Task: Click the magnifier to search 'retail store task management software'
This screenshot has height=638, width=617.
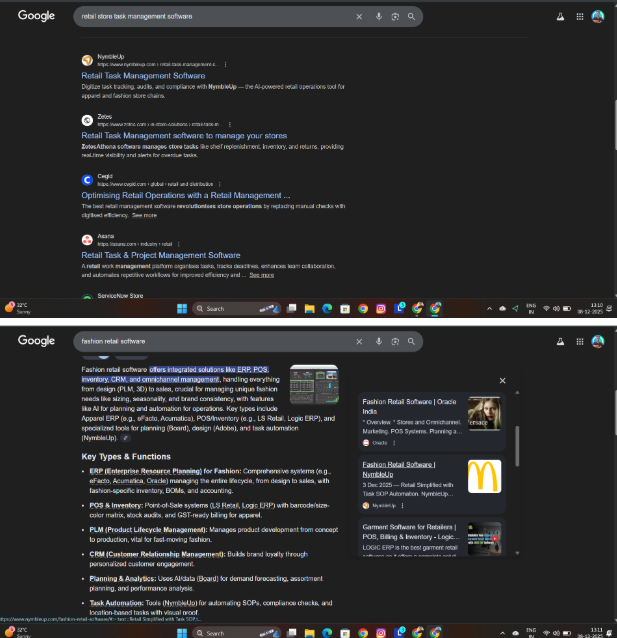Action: [x=411, y=17]
